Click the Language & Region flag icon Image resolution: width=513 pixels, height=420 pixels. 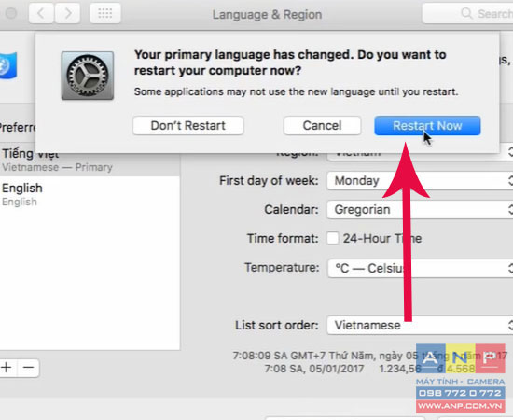7,65
